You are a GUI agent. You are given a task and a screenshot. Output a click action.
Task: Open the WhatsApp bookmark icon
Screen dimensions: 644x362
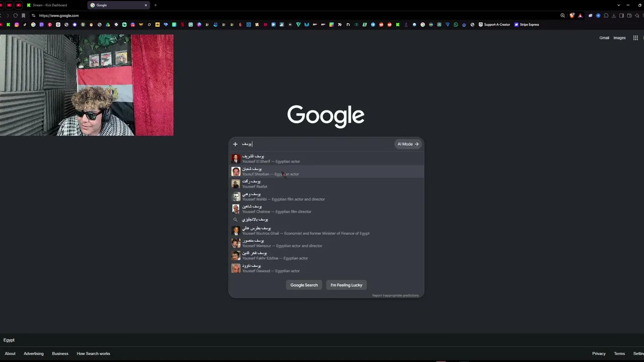(x=455, y=25)
